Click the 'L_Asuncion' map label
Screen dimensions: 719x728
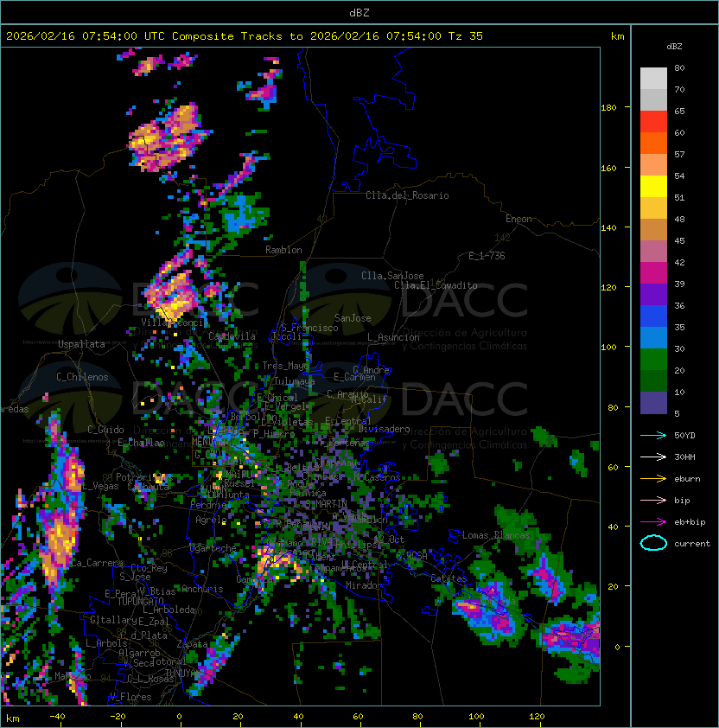[x=393, y=337]
